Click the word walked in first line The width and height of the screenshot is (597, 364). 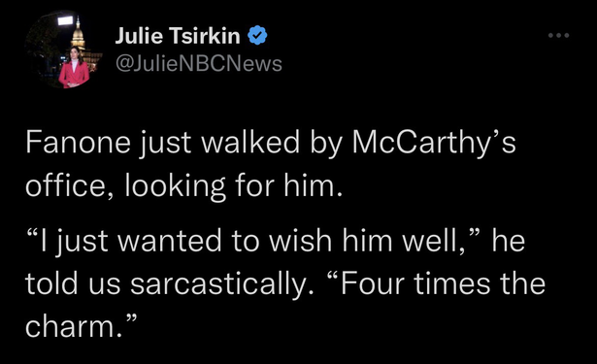click(250, 142)
